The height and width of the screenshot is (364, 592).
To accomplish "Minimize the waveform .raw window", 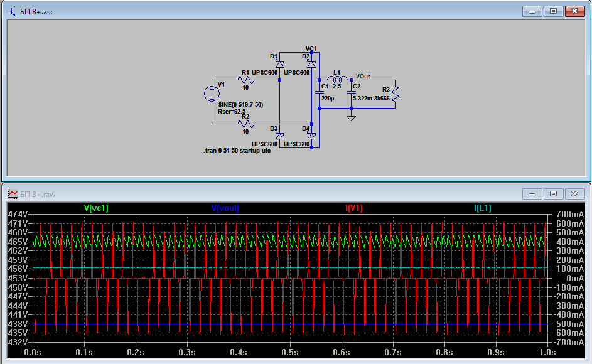I will pos(533,194).
